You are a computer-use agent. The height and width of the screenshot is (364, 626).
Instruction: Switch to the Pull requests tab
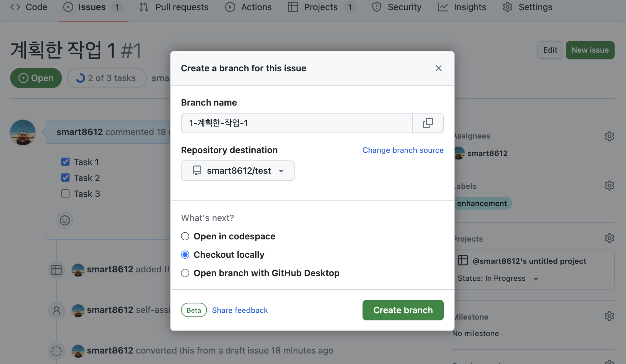174,7
